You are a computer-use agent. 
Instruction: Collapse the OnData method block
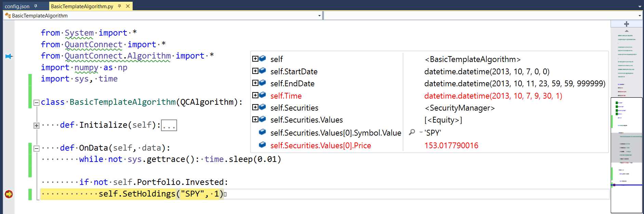[x=36, y=149]
